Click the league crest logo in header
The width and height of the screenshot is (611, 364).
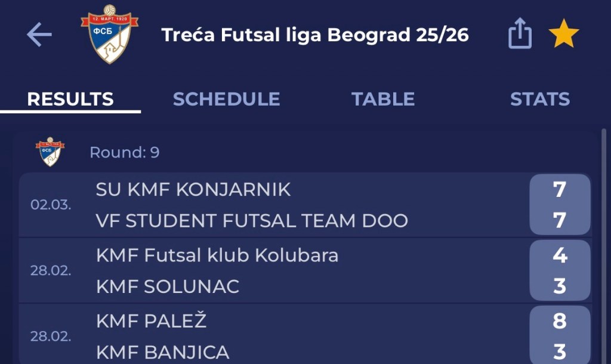tap(109, 34)
